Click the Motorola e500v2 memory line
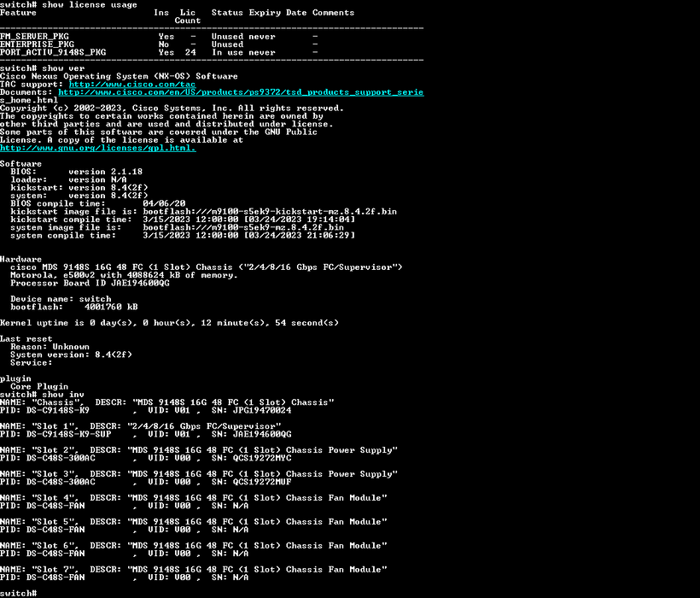The image size is (700, 598). pos(124,275)
